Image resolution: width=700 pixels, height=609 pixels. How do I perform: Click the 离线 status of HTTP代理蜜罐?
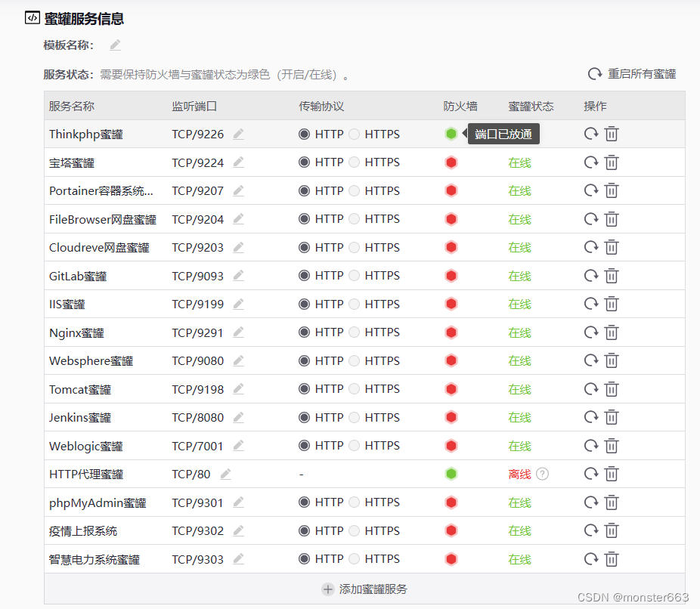click(x=519, y=475)
